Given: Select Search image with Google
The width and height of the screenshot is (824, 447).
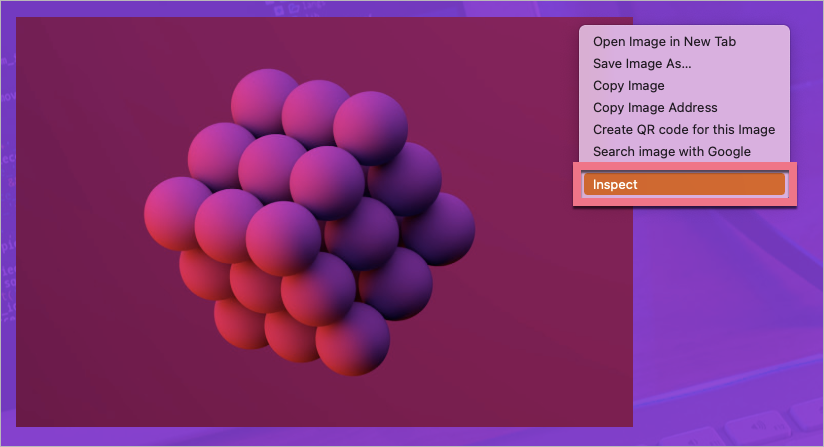Looking at the screenshot, I should (671, 152).
